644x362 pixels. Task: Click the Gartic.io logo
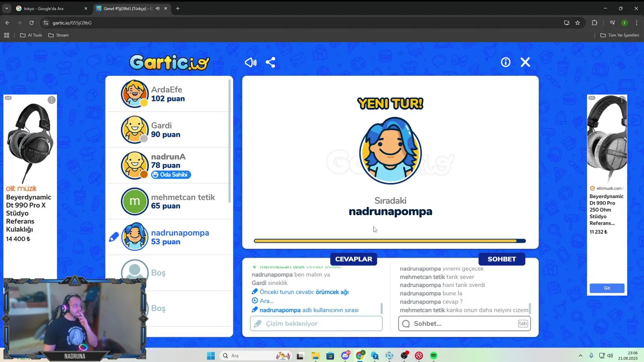[x=169, y=62]
